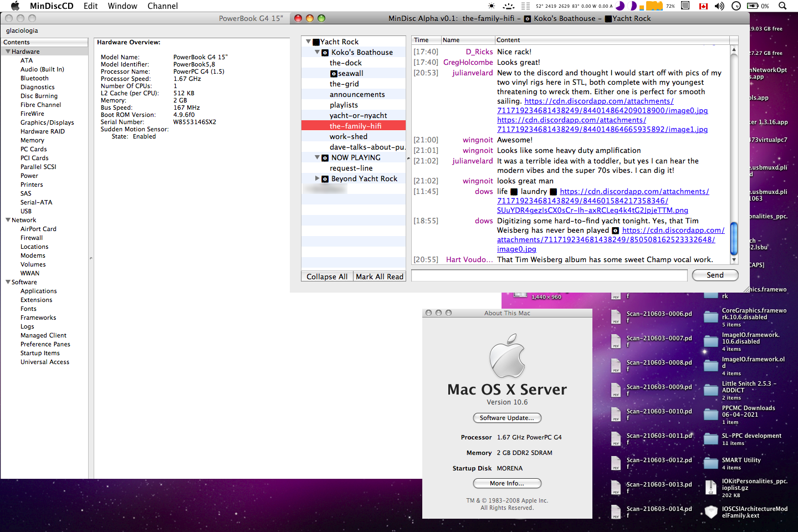Click the blue chat scrollbar thumb
The height and width of the screenshot is (532, 798).
click(734, 238)
